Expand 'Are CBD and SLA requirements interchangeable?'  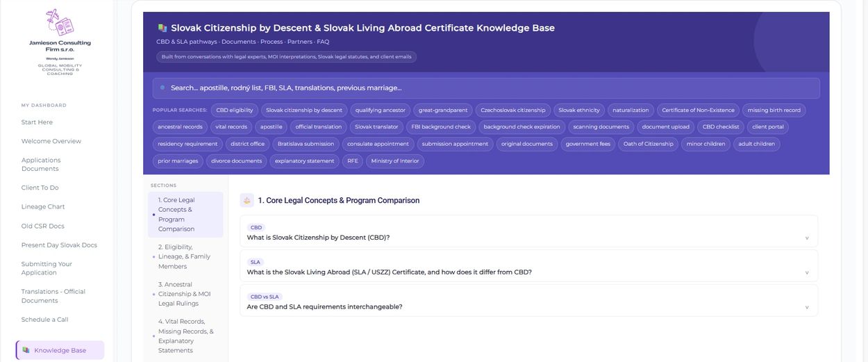[x=528, y=300]
